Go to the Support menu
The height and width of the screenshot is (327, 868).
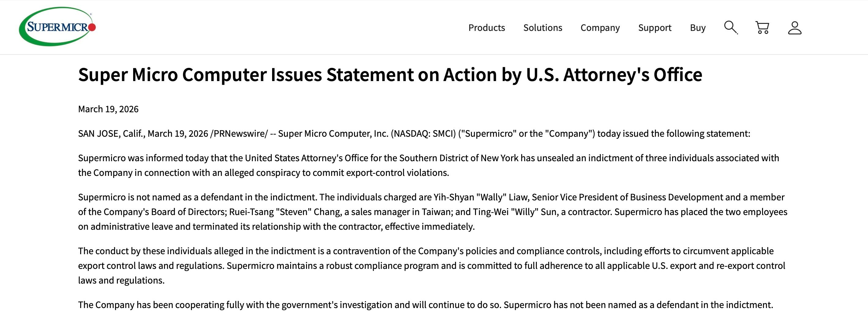coord(655,28)
